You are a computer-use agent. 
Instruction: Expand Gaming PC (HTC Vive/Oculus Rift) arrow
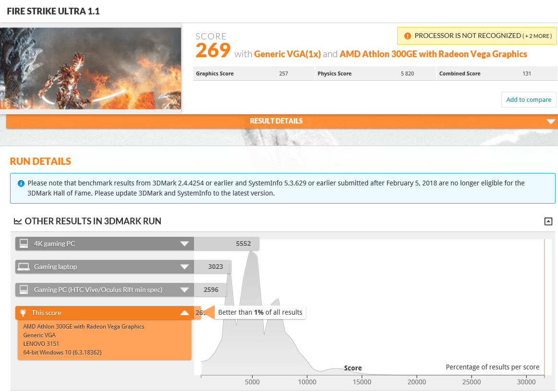click(x=184, y=290)
